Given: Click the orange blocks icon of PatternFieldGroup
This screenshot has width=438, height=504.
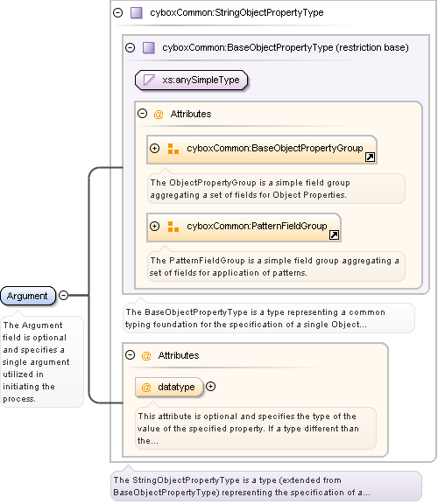Looking at the screenshot, I should [x=173, y=227].
